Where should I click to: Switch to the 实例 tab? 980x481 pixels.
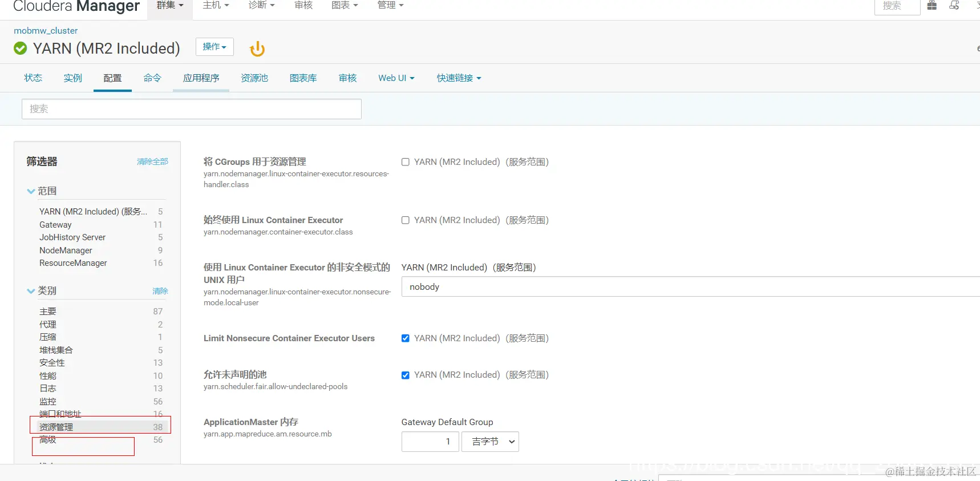click(72, 78)
